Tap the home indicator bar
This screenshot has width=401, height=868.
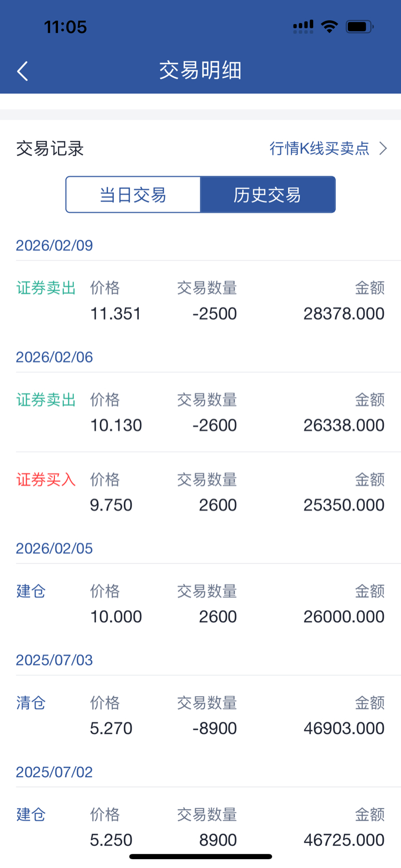tap(200, 857)
